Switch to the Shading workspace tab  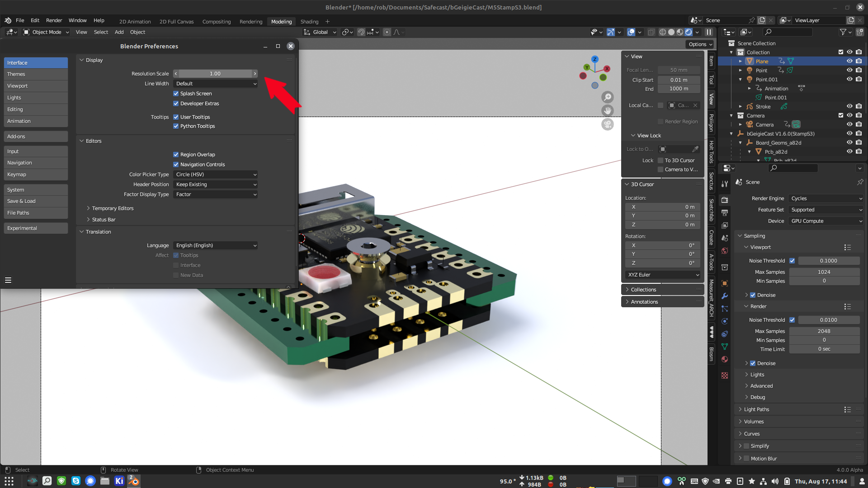coord(309,21)
